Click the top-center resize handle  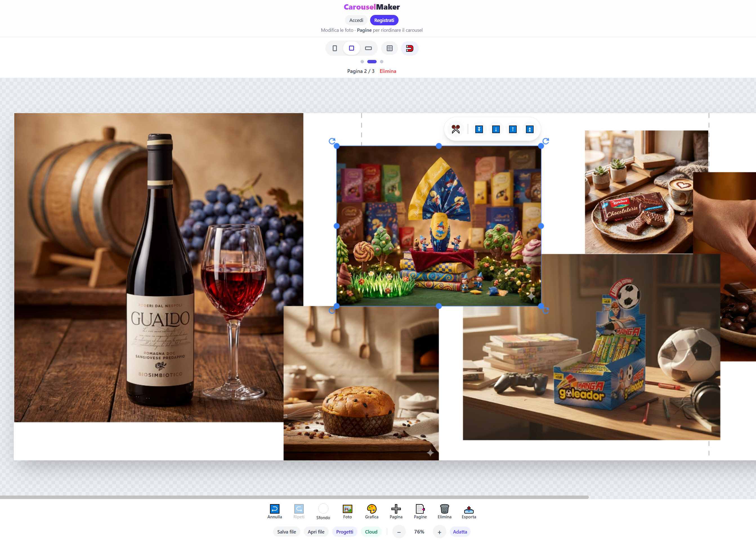point(439,146)
